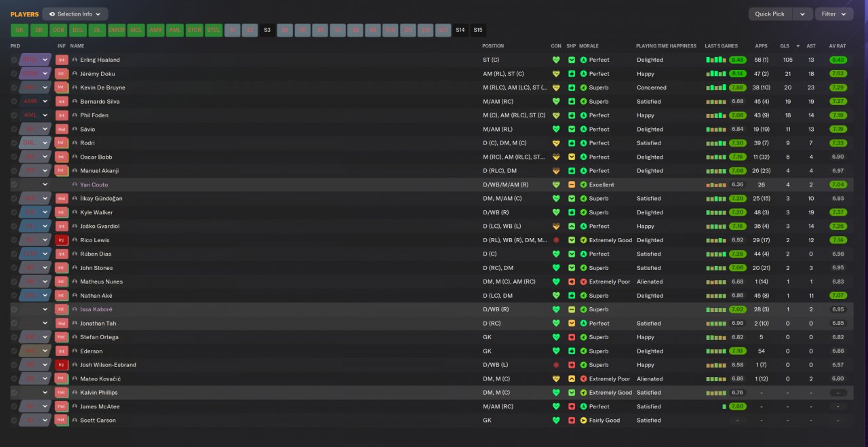Viewport: 868px width, 447px height.
Task: Click James McAtee's single last-game bar
Action: 725,407
